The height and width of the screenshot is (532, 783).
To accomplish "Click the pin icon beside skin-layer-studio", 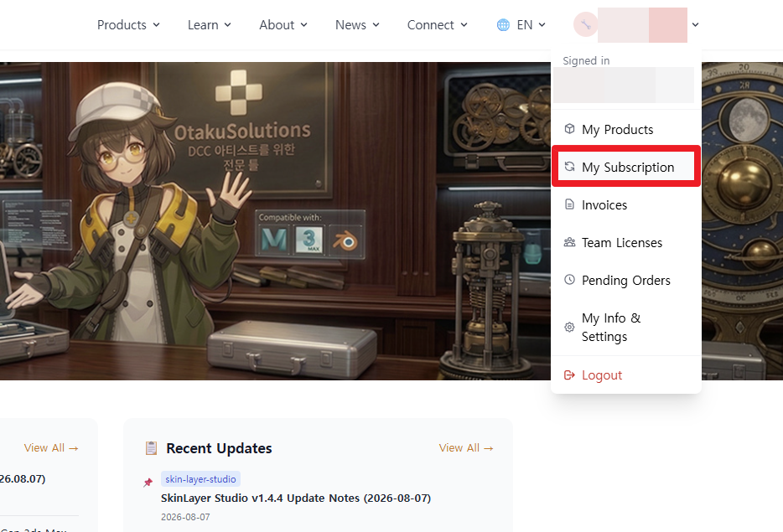I will pyautogui.click(x=148, y=482).
